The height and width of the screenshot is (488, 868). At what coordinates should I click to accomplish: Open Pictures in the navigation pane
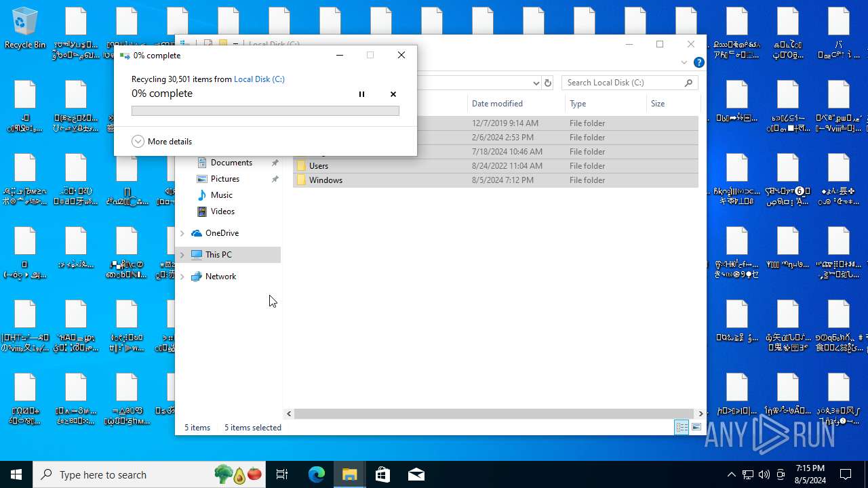tap(225, 179)
